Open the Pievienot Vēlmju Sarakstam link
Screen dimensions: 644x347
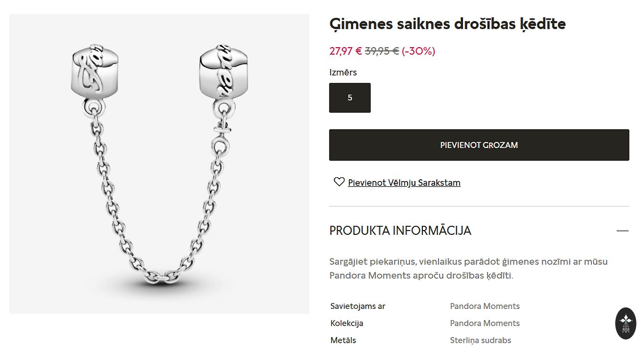(x=404, y=182)
